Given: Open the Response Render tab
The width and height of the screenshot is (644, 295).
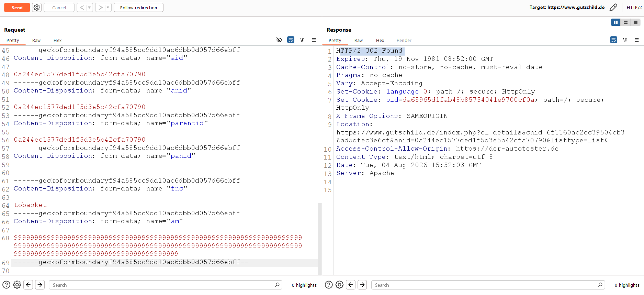Looking at the screenshot, I should 404,40.
